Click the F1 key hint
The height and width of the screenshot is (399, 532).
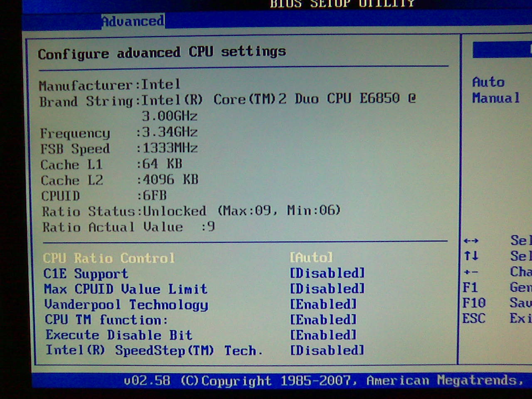[470, 287]
